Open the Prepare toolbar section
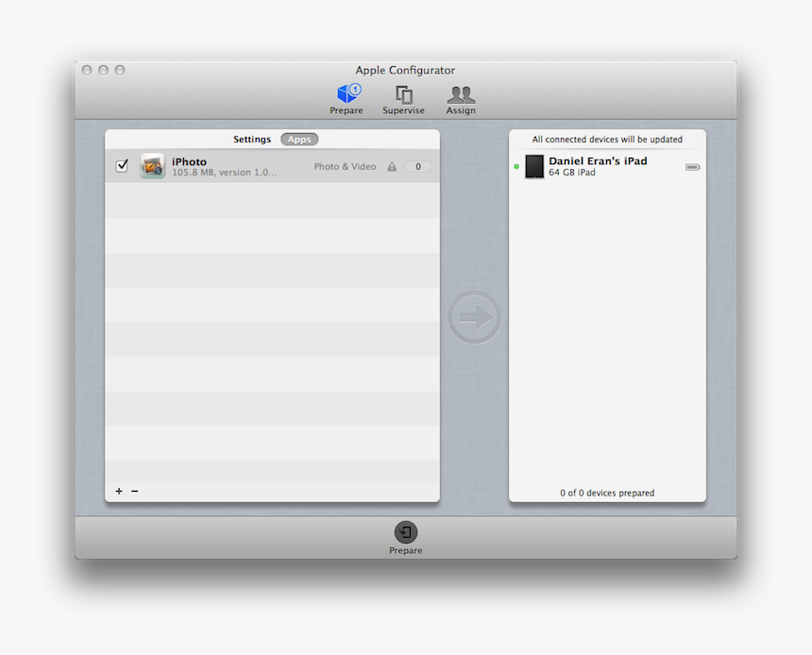 click(x=347, y=99)
